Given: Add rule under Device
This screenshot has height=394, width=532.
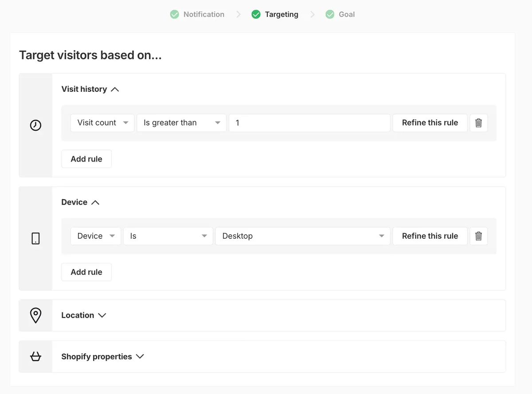Looking at the screenshot, I should [86, 272].
